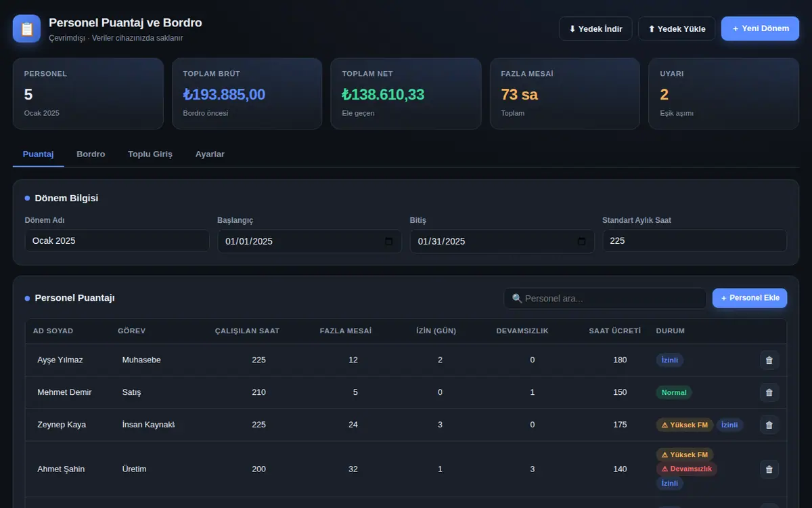812x508 pixels.
Task: Delete Mehmet Demir row with trash icon
Action: pyautogui.click(x=769, y=393)
